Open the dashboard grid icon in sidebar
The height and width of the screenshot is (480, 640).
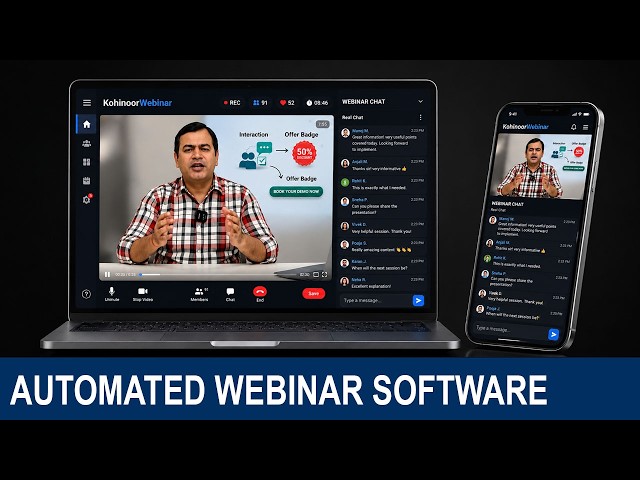click(x=87, y=162)
